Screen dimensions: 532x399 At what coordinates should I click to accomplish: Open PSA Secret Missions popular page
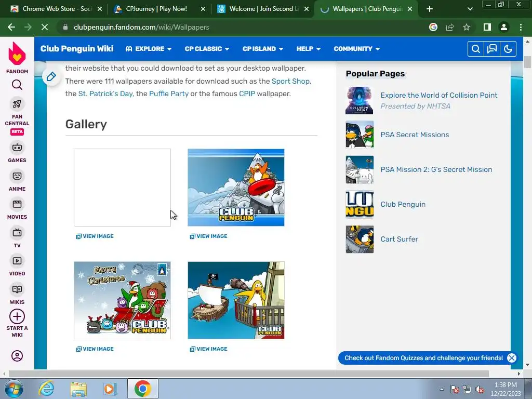click(415, 135)
